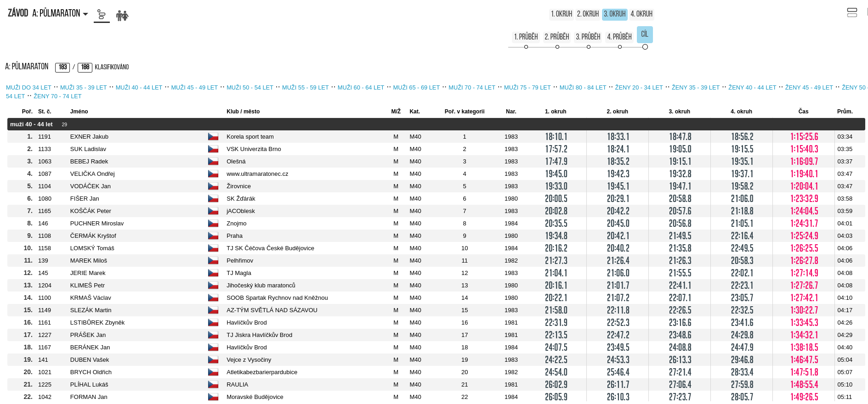Screen dimensions: 868x404
Task: Select the overall ranking view icon
Action: click(x=102, y=15)
